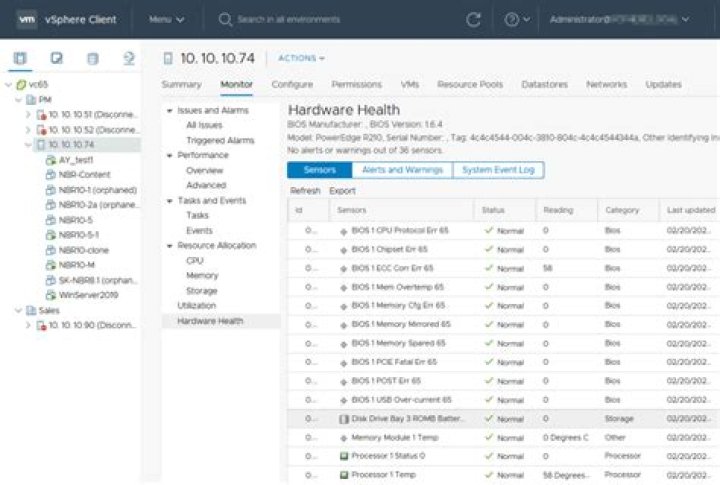Open All Issues in monitor menu
The image size is (720, 485).
pyautogui.click(x=204, y=125)
